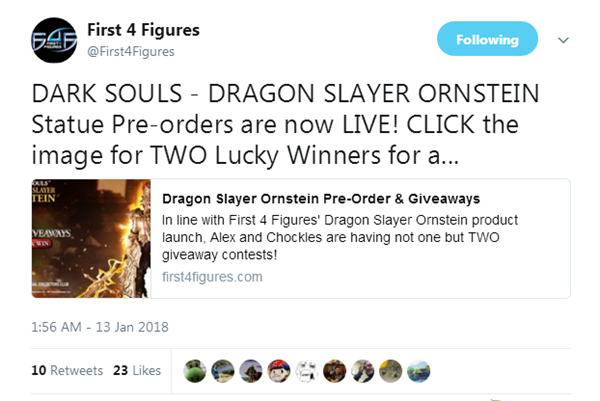The height and width of the screenshot is (401, 600).
Task: Open Dragon Slayer Ornstein Pre-Order & Giveaways title
Action: [321, 199]
